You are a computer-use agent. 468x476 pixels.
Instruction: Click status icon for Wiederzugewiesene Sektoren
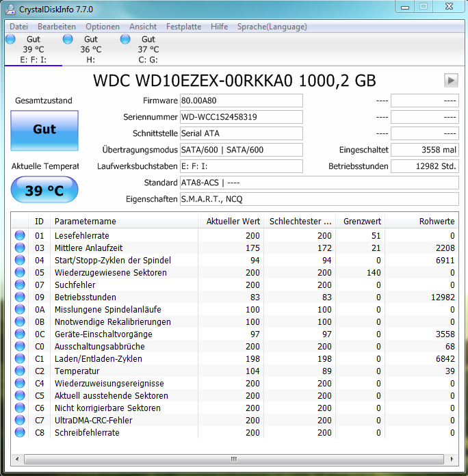(20, 272)
